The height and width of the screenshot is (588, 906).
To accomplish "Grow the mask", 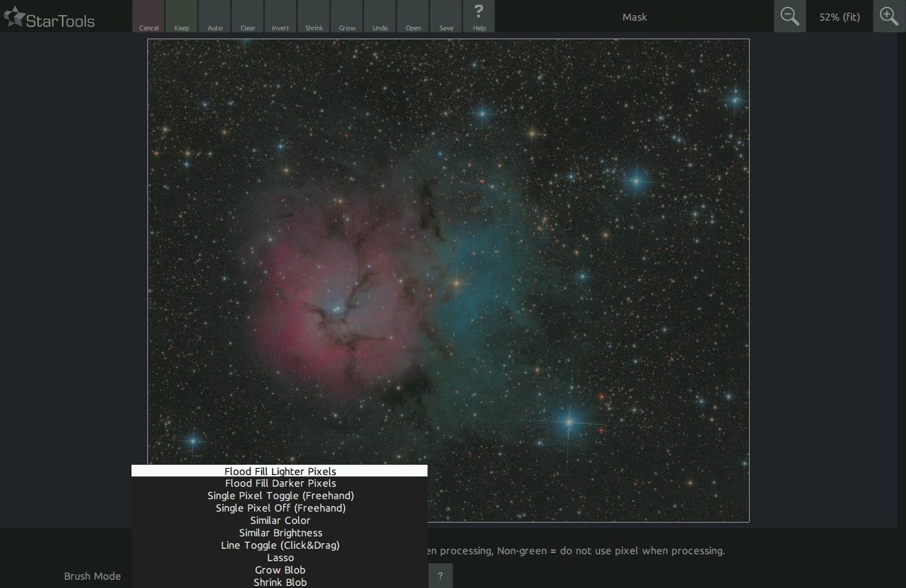I will (x=347, y=17).
